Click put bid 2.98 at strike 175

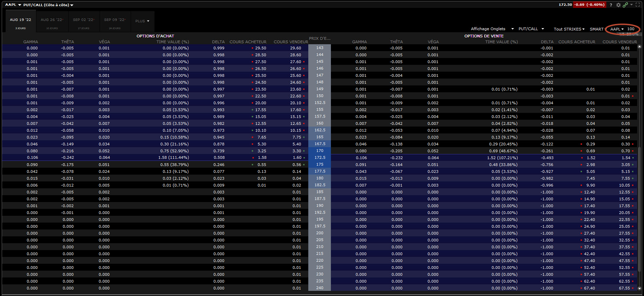(591, 165)
